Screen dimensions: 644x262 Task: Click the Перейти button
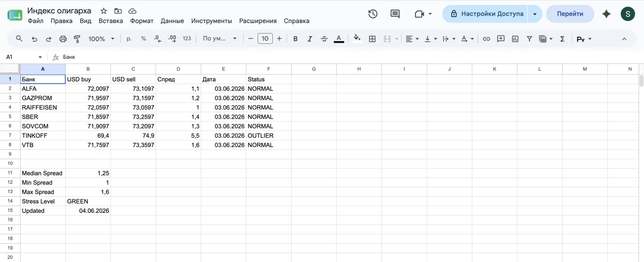coord(570,14)
